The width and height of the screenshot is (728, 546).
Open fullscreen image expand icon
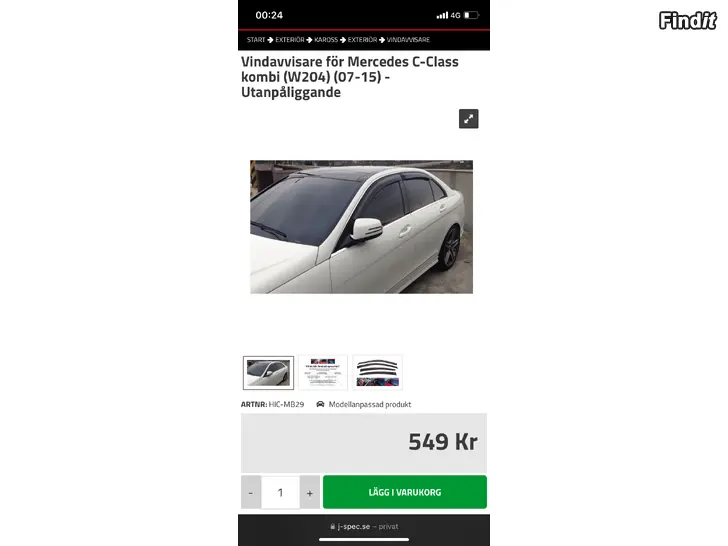click(468, 119)
